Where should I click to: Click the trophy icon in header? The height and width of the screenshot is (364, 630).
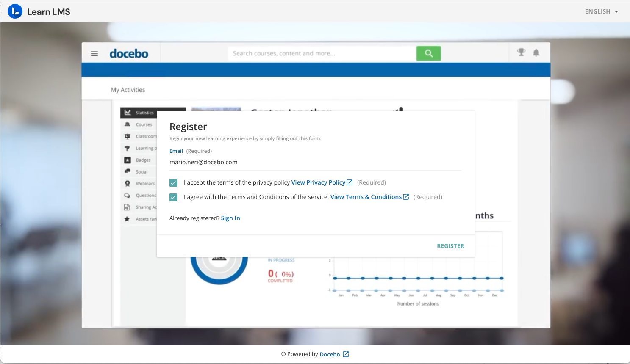(x=521, y=52)
